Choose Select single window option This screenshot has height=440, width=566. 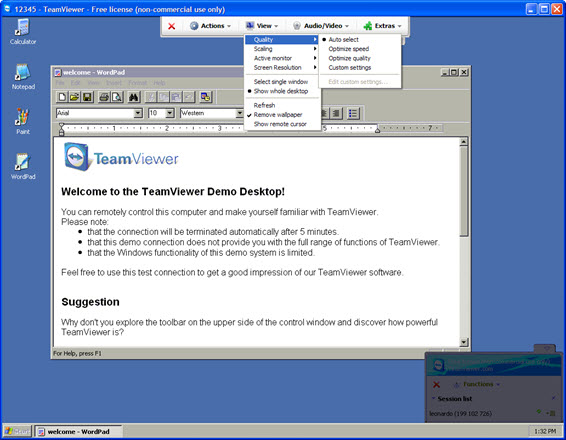pyautogui.click(x=282, y=82)
